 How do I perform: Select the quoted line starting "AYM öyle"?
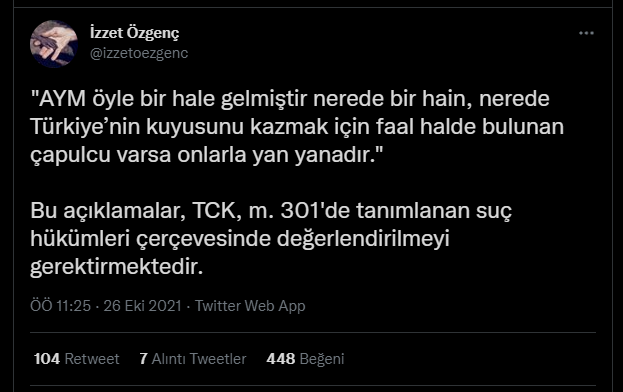point(290,99)
